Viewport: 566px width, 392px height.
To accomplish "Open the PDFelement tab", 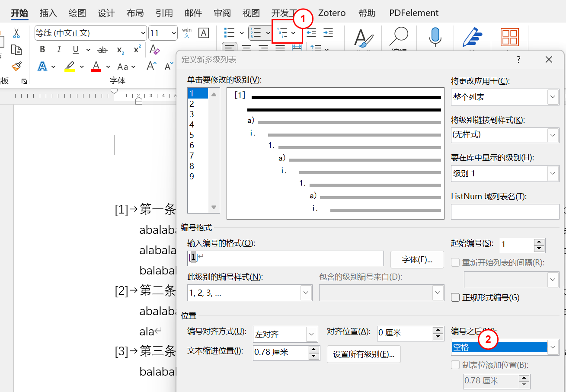I will 413,13.
